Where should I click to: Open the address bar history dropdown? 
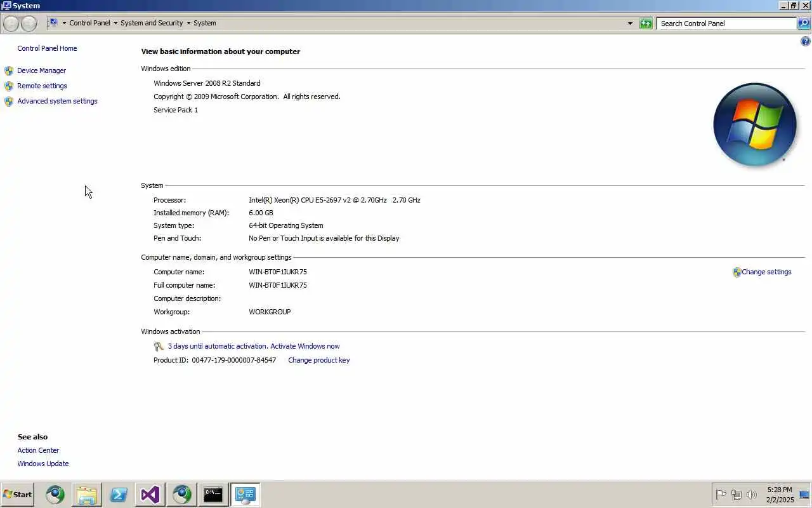(x=630, y=23)
